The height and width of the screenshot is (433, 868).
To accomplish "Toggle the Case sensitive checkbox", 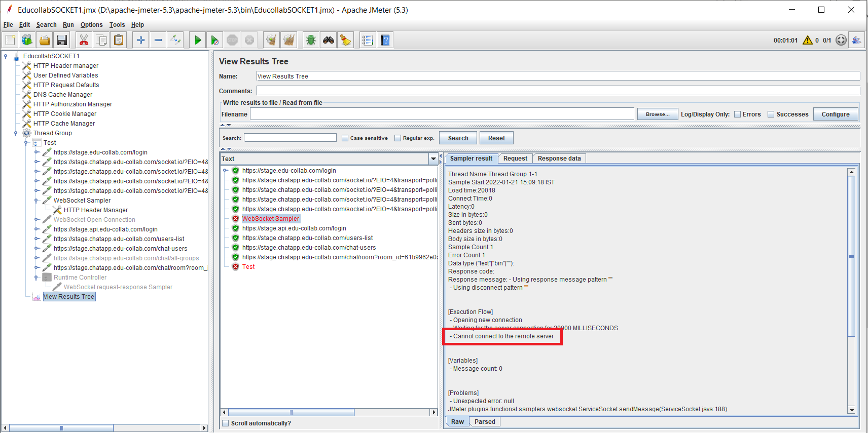I will 345,138.
